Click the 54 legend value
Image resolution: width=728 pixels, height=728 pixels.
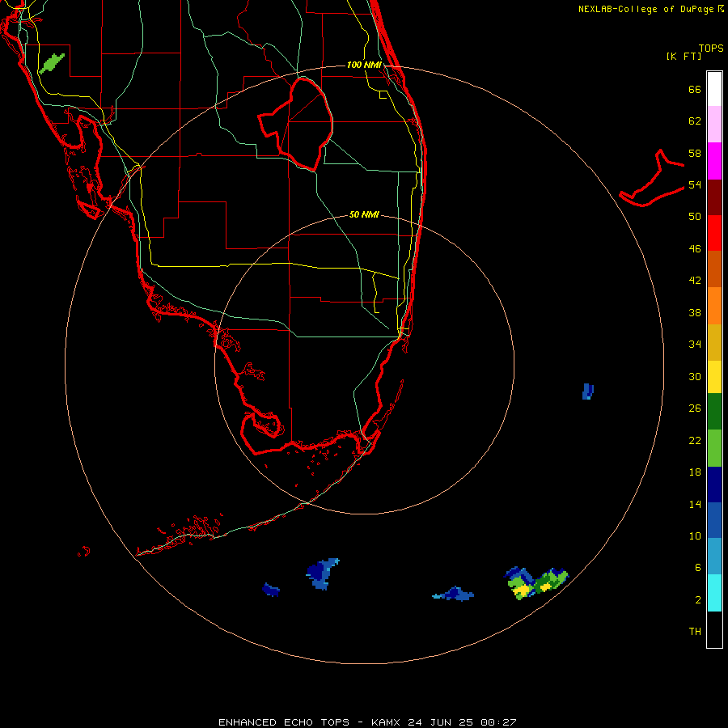click(695, 184)
